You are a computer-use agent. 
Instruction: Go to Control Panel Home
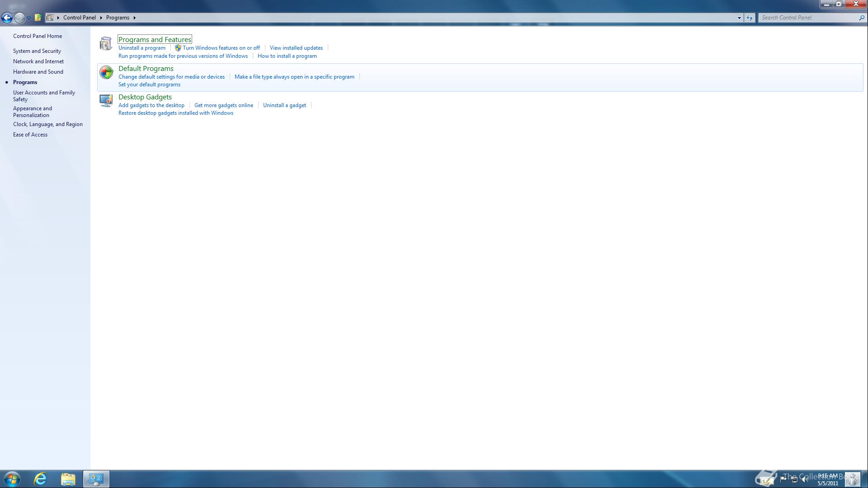click(38, 36)
